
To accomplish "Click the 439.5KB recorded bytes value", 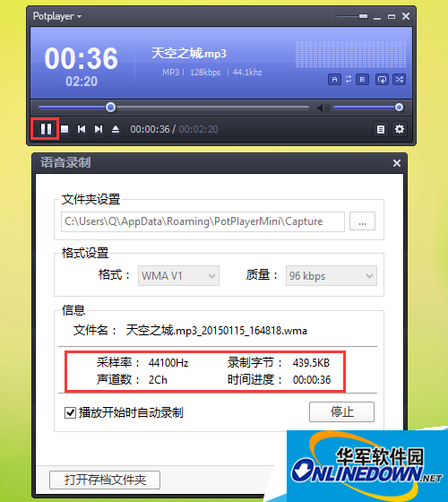I will point(311,363).
